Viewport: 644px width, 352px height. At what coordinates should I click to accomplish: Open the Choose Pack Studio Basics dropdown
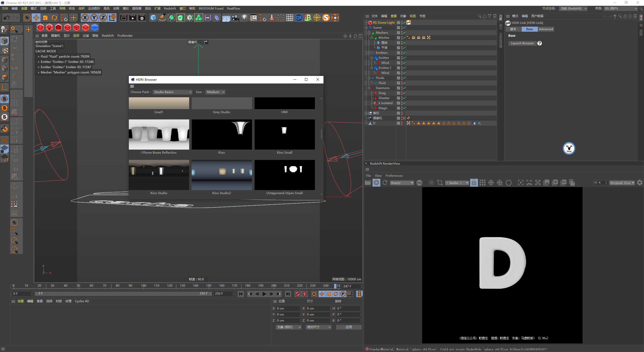tap(173, 92)
